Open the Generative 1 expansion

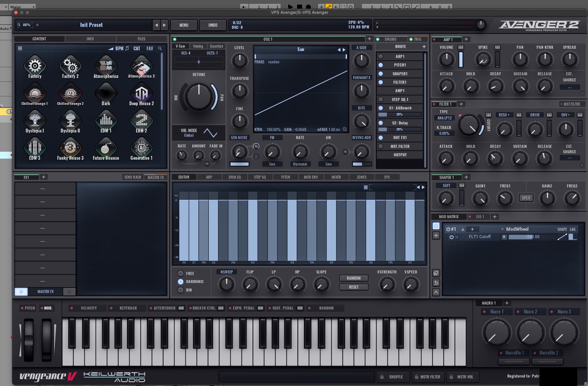142,148
